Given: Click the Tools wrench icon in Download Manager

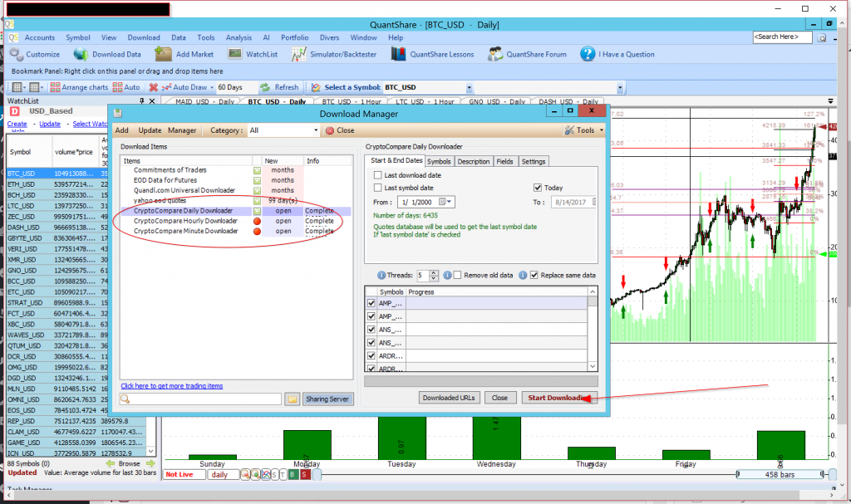Looking at the screenshot, I should (569, 130).
